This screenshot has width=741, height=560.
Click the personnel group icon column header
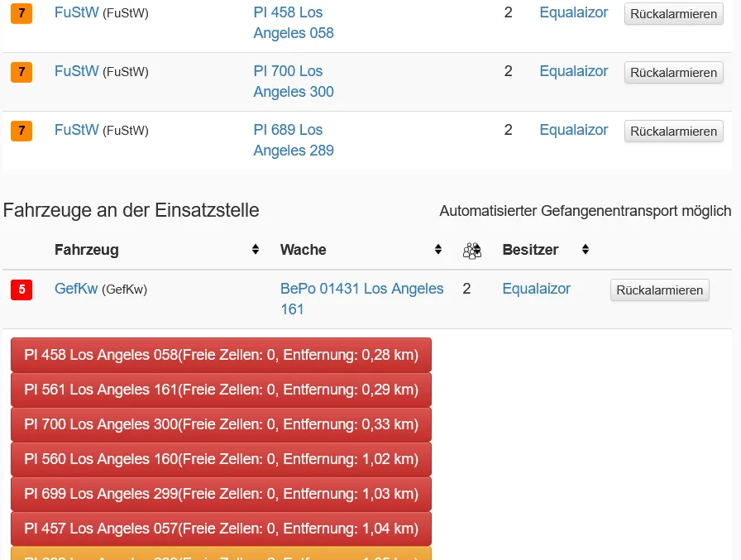click(x=472, y=250)
